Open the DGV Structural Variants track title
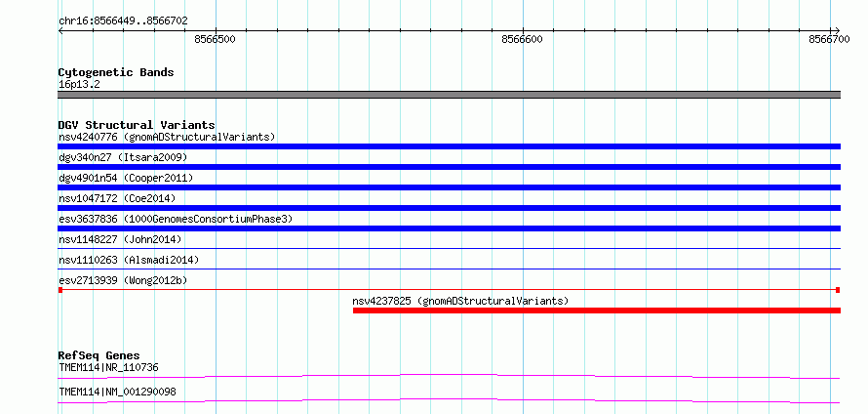 (x=137, y=125)
